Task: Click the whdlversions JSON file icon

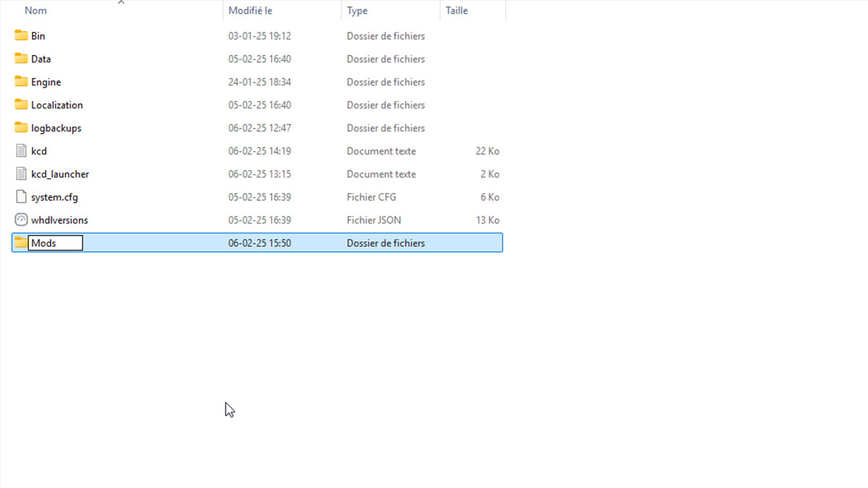Action: (21, 220)
